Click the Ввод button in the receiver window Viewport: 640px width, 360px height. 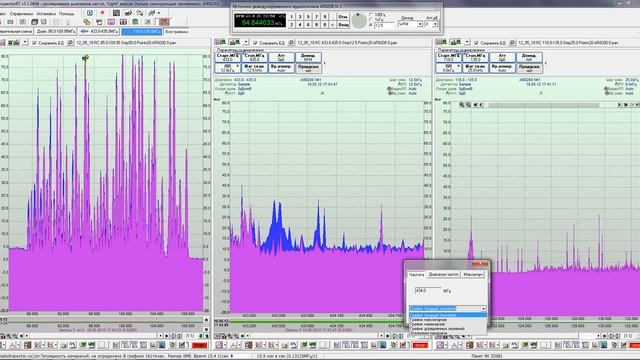(343, 24)
